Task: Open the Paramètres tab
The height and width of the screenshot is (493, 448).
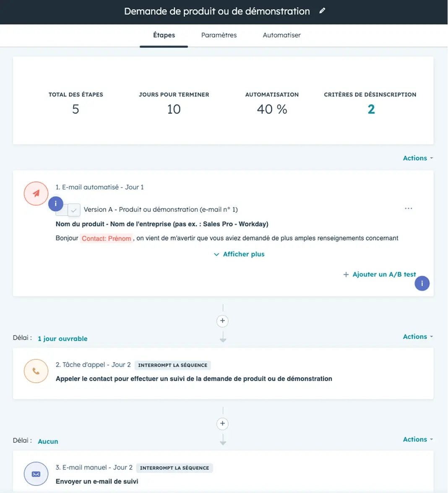Action: point(219,35)
